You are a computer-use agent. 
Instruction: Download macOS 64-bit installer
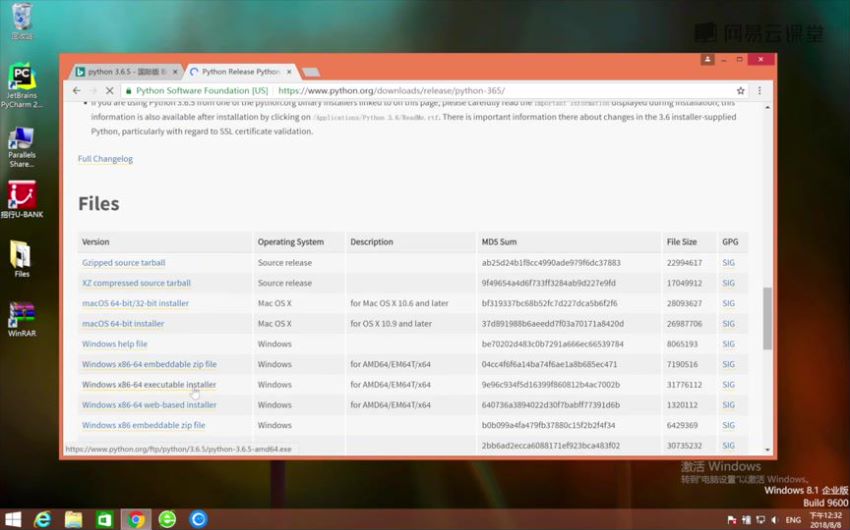(x=123, y=324)
